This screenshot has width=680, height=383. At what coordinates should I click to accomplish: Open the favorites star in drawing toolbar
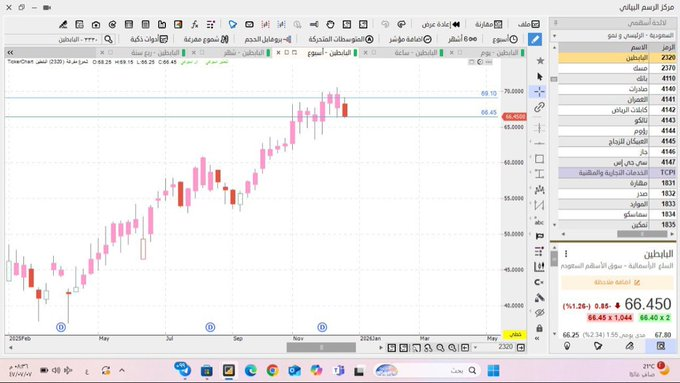pyautogui.click(x=540, y=61)
